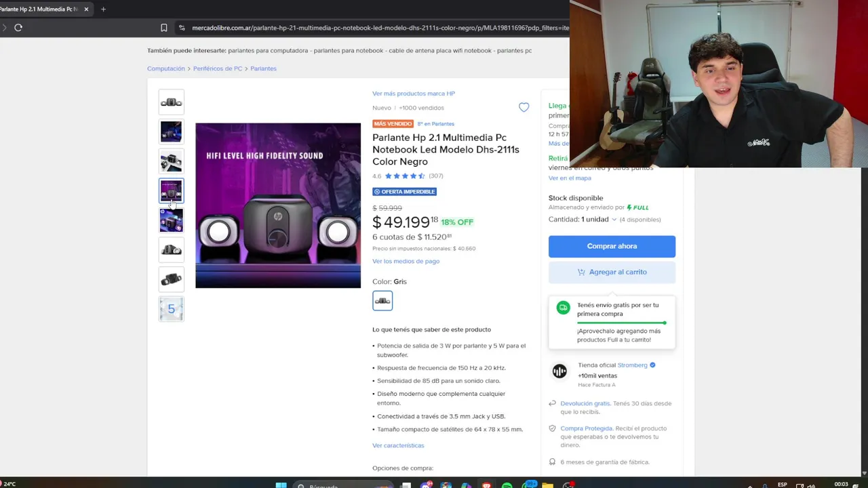Open Spotify from the taskbar

pyautogui.click(x=507, y=485)
